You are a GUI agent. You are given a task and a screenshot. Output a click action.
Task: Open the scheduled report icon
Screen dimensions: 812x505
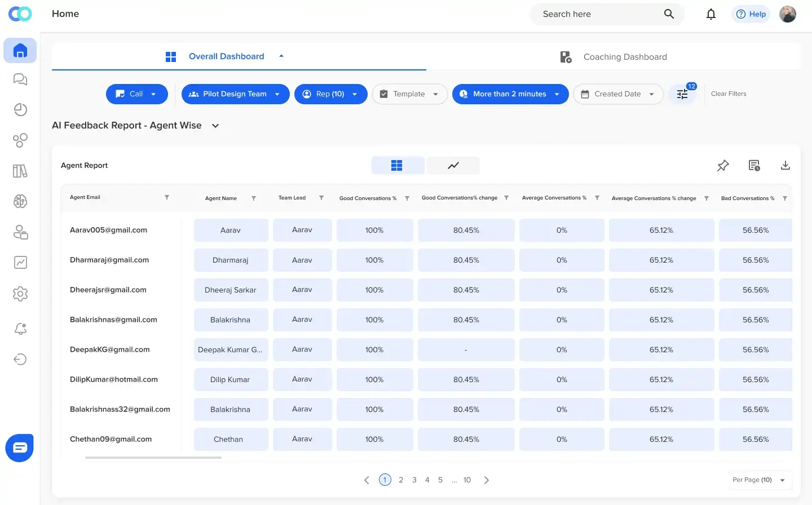point(754,165)
